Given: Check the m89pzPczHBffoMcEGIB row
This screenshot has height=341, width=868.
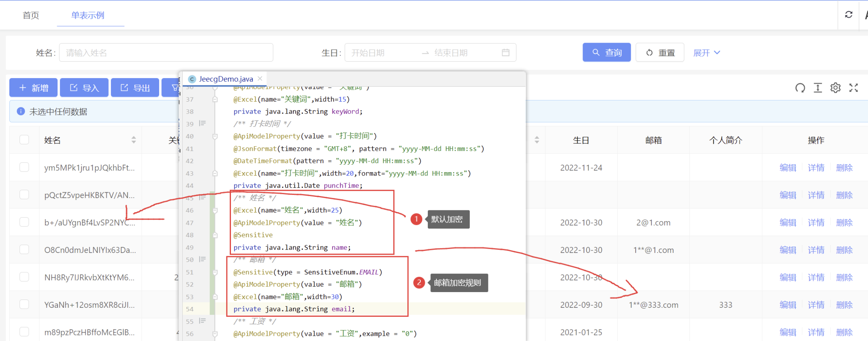Looking at the screenshot, I should click(x=24, y=332).
